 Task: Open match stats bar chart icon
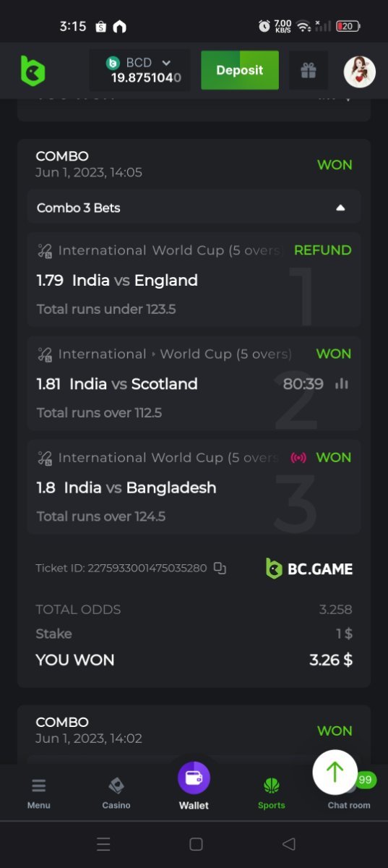(342, 384)
